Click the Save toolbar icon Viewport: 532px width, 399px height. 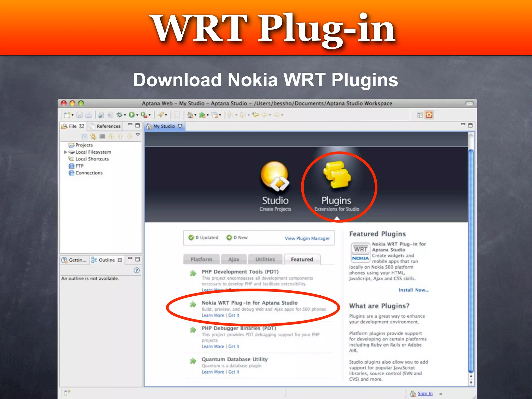point(79,115)
